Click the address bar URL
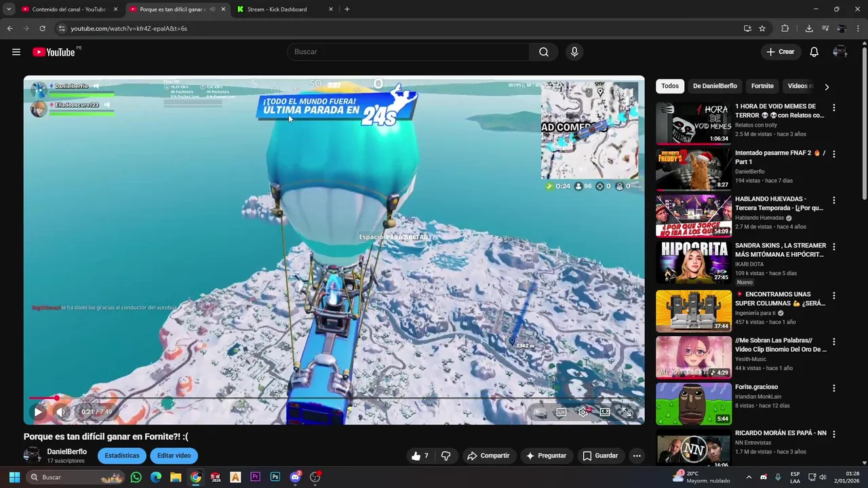This screenshot has width=868, height=488. pos(129,28)
